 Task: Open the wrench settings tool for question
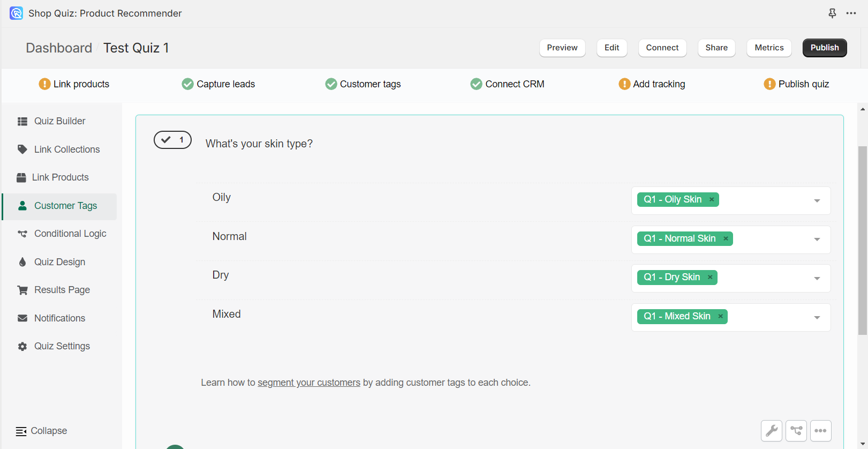tap(772, 431)
